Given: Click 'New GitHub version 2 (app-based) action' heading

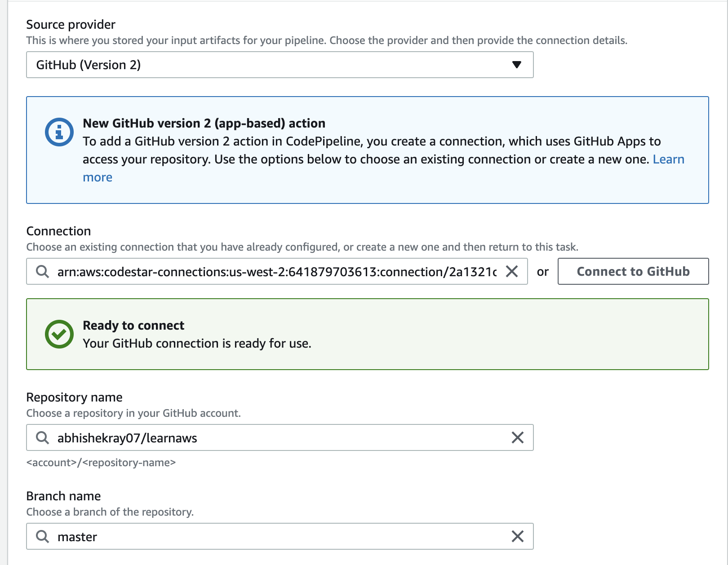Looking at the screenshot, I should (x=204, y=123).
